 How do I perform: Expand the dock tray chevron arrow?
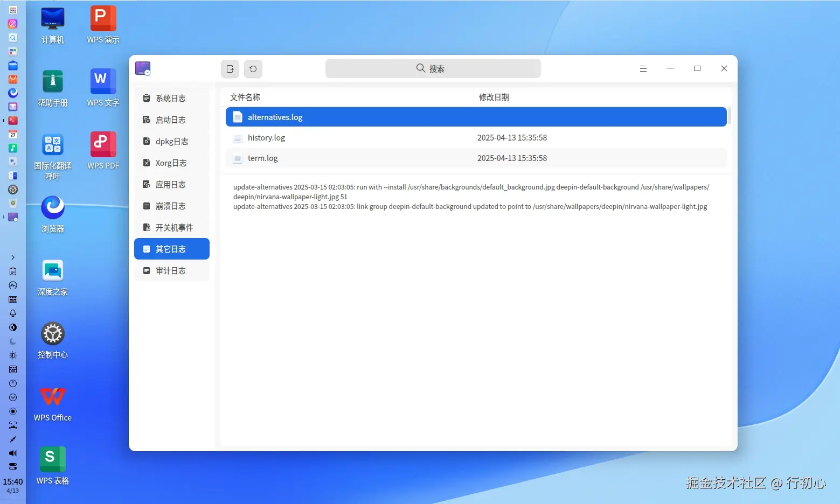coord(13,257)
